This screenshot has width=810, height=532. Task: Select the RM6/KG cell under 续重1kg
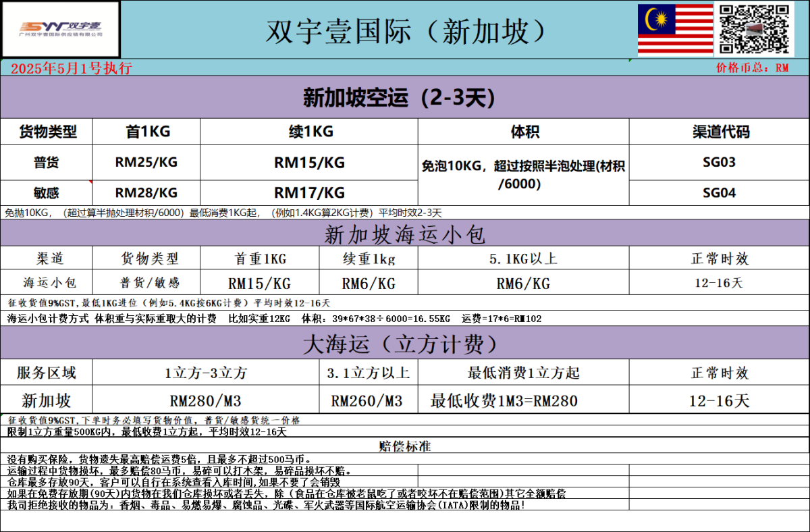(369, 283)
